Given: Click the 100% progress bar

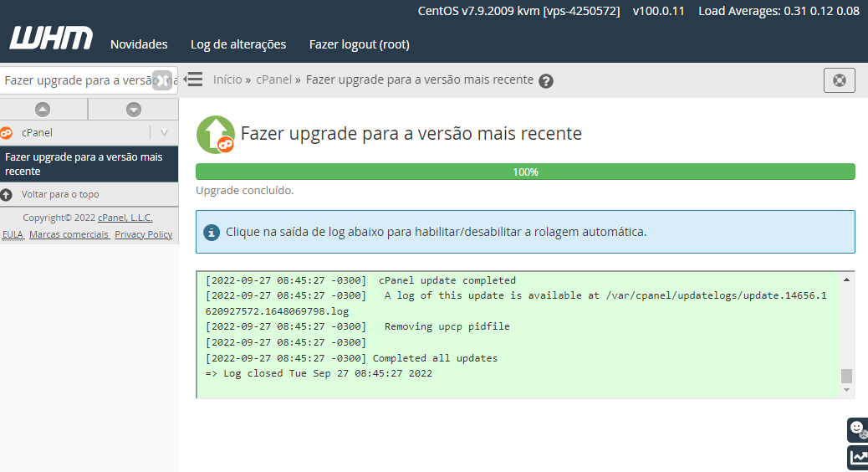Looking at the screenshot, I should coord(525,172).
